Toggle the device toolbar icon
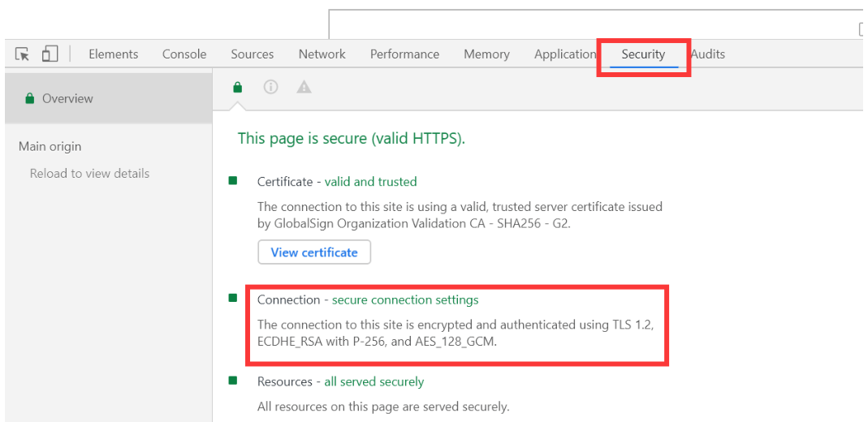The height and width of the screenshot is (422, 868). pos(50,54)
